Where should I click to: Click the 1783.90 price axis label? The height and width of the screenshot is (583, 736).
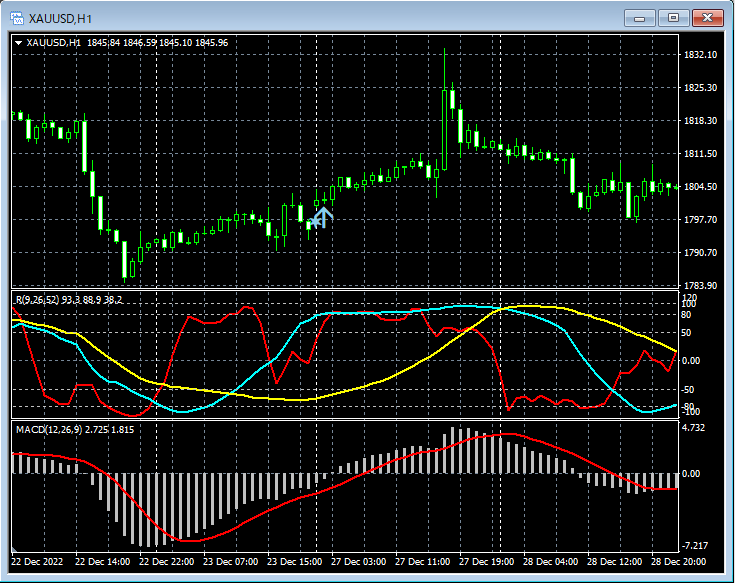pos(699,286)
